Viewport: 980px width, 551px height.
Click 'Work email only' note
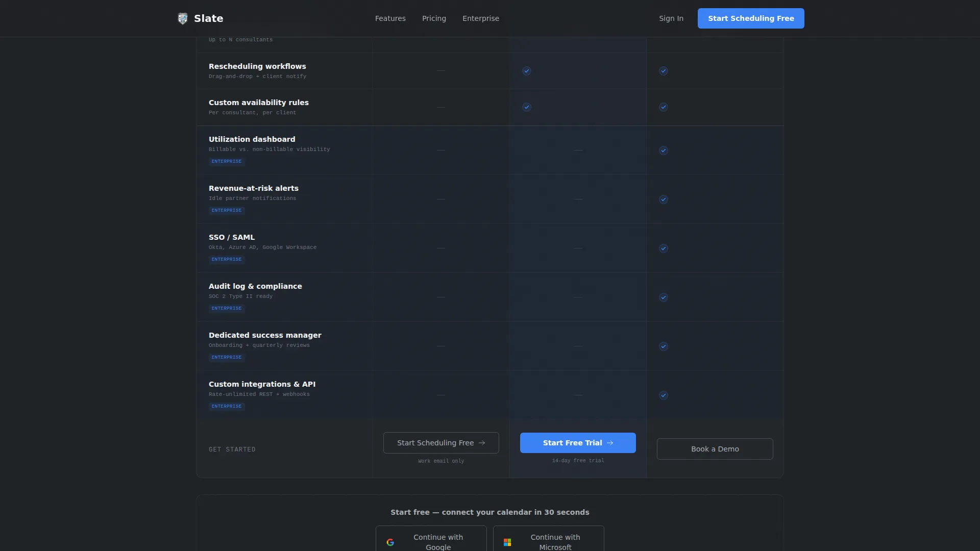click(x=441, y=461)
